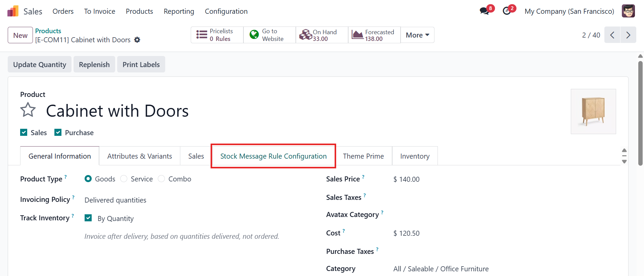Disable the Track Inventory checkbox
Screen dimensions: 644x276
[88, 218]
